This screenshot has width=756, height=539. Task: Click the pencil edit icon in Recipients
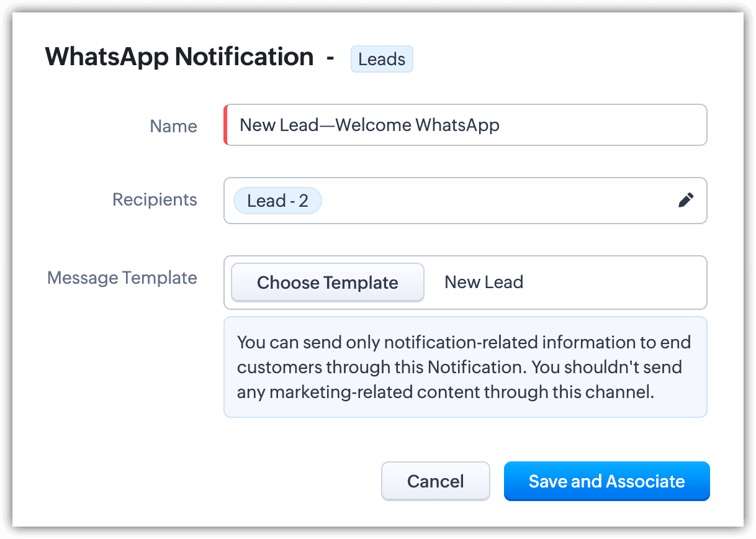(686, 200)
